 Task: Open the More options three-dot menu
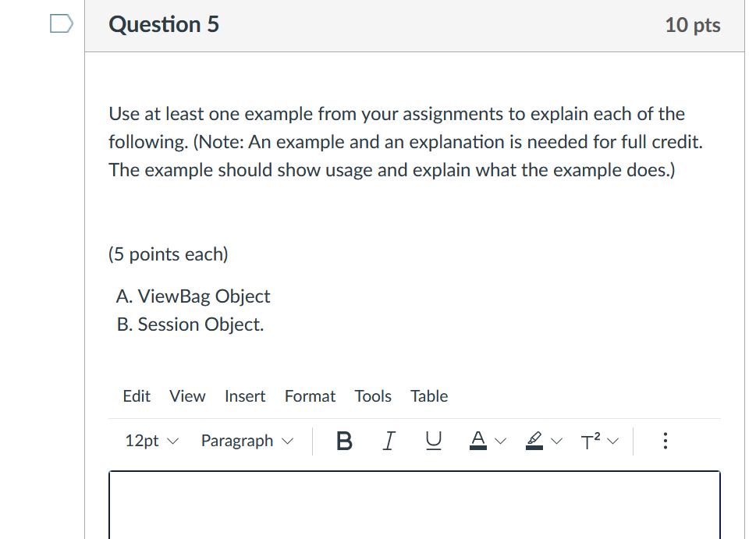[665, 440]
